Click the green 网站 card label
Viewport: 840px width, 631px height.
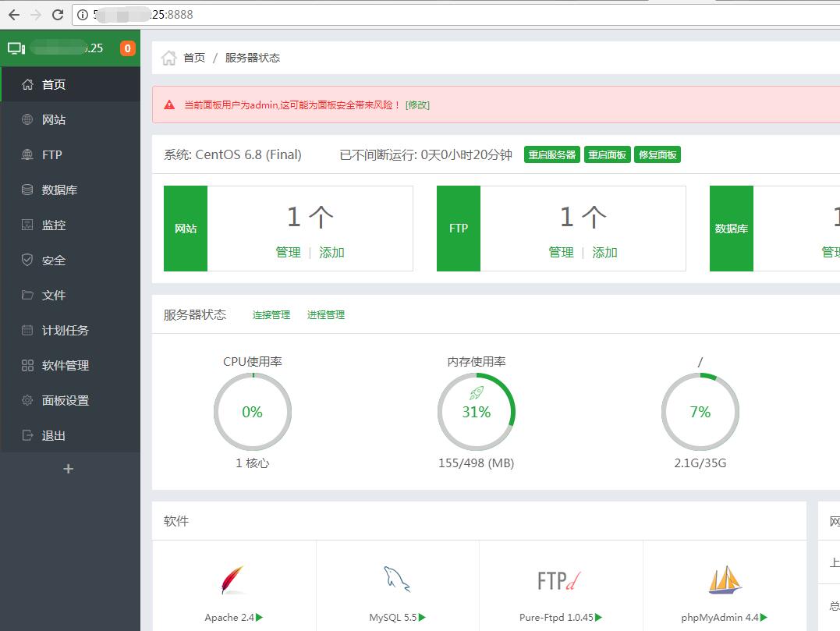point(186,229)
